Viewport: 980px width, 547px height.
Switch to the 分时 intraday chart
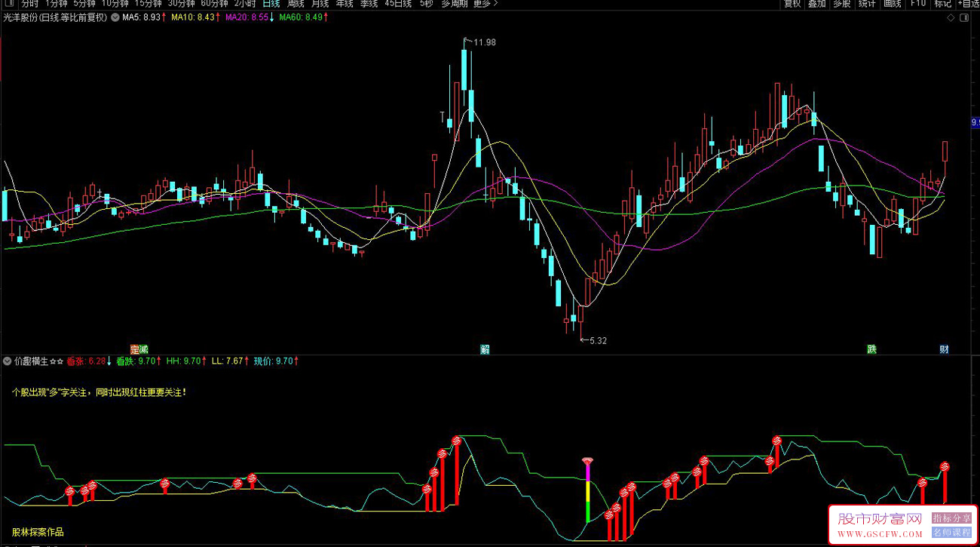click(29, 4)
